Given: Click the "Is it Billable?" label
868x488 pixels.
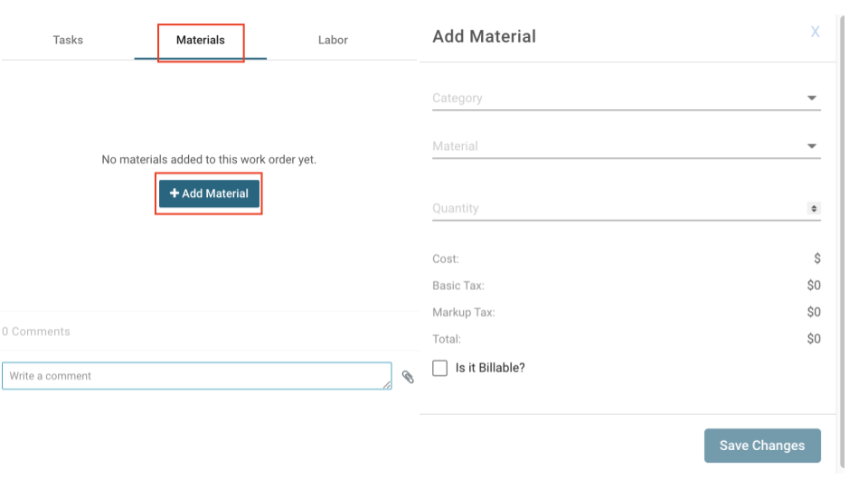Looking at the screenshot, I should pyautogui.click(x=489, y=368).
